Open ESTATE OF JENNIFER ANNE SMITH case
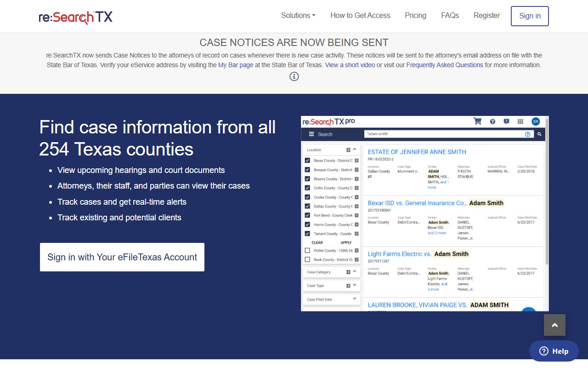 coord(417,152)
